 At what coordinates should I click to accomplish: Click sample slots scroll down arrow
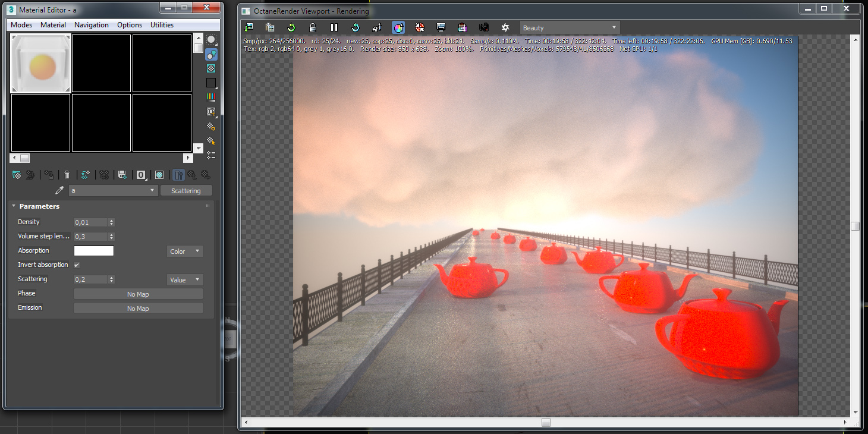[199, 147]
